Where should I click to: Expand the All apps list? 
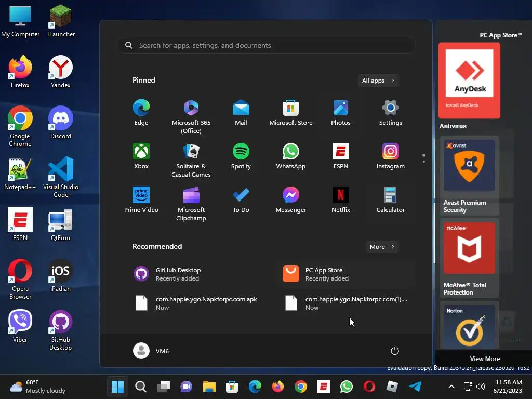point(378,81)
